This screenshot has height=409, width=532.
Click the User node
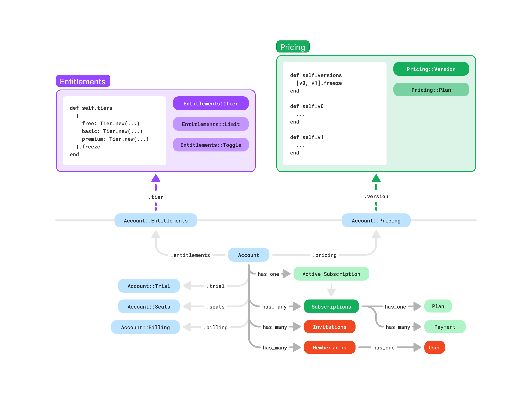434,347
